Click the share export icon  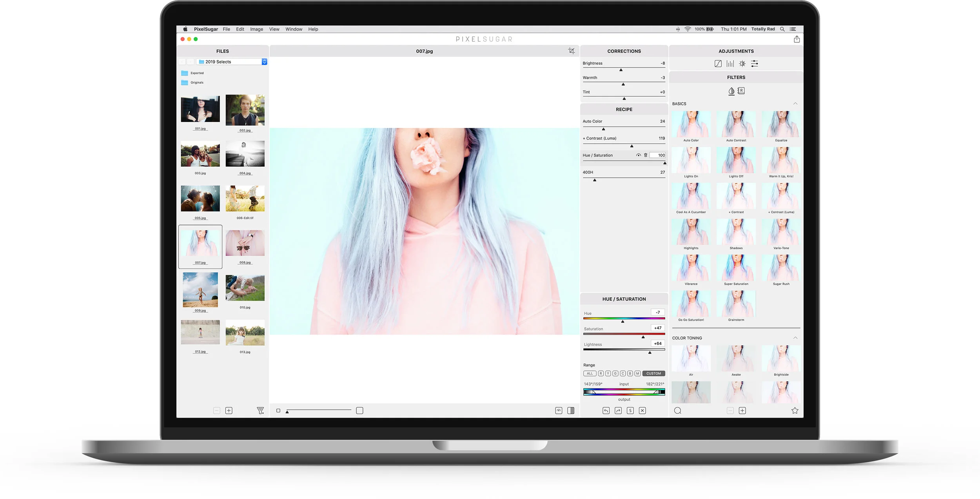[x=797, y=39]
